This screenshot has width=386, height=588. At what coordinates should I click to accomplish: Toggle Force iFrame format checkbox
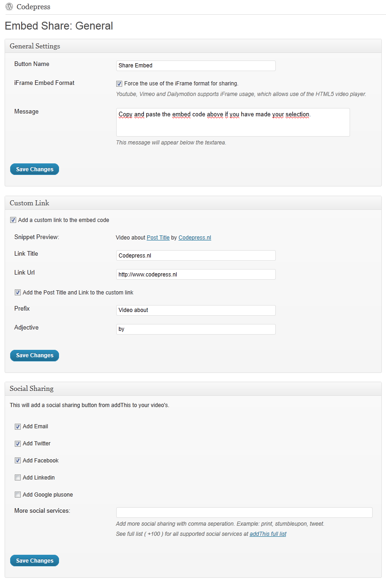[119, 84]
